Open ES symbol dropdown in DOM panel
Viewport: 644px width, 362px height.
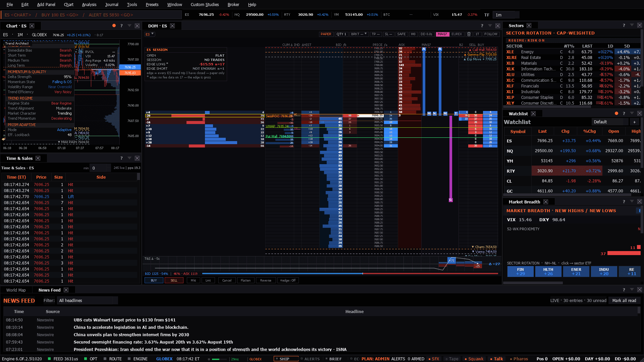150,34
